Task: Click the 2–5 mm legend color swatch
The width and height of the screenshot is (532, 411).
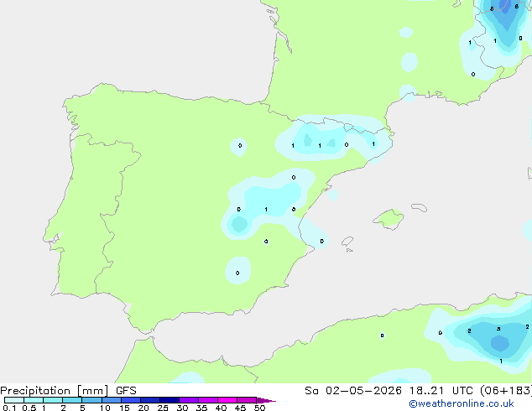Action: pos(73,400)
